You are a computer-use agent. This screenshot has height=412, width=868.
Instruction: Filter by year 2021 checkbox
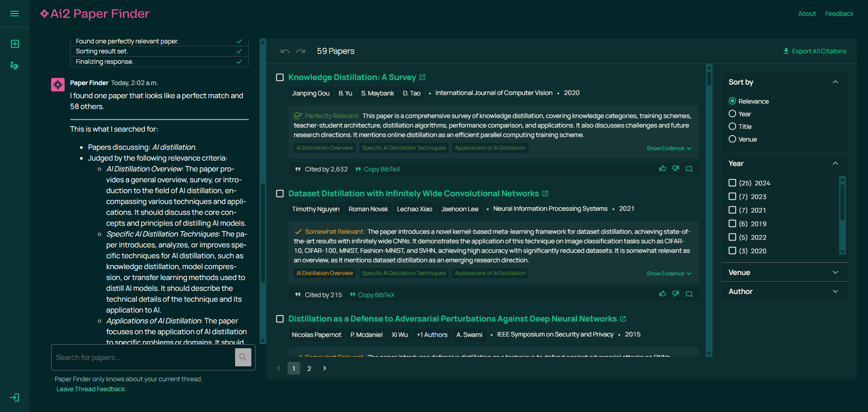732,210
